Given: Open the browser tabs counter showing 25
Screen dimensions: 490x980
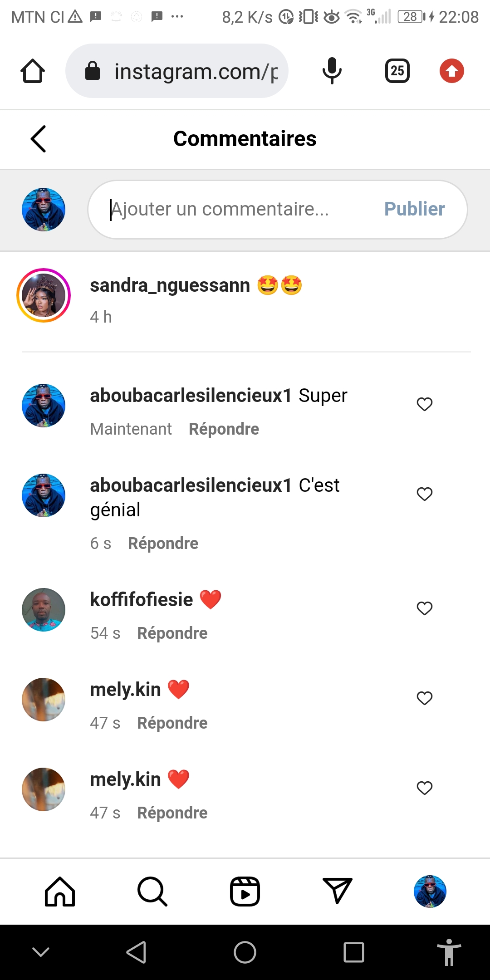Looking at the screenshot, I should (397, 71).
